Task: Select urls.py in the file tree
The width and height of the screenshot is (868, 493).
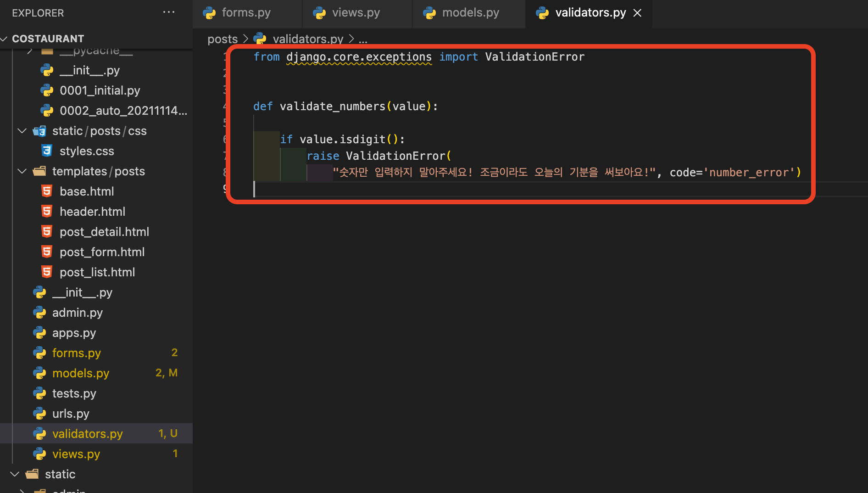Action: [x=70, y=413]
